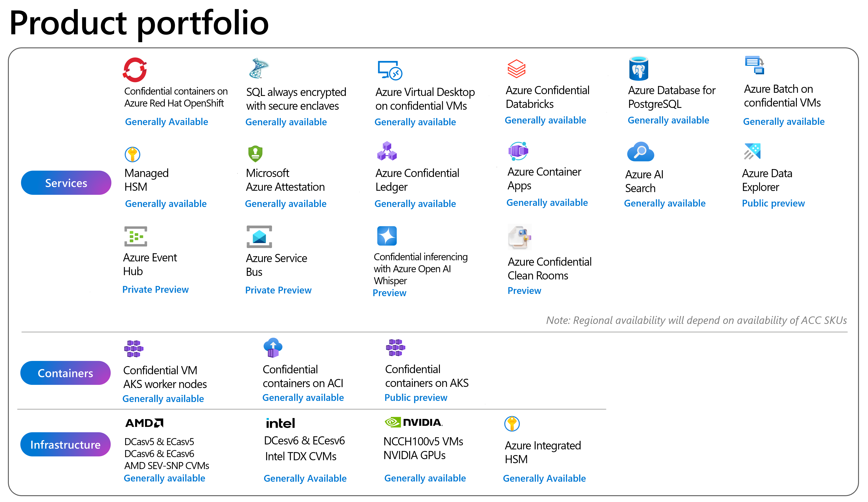Click the 'Azure Confidential Ledger' label

tap(417, 180)
